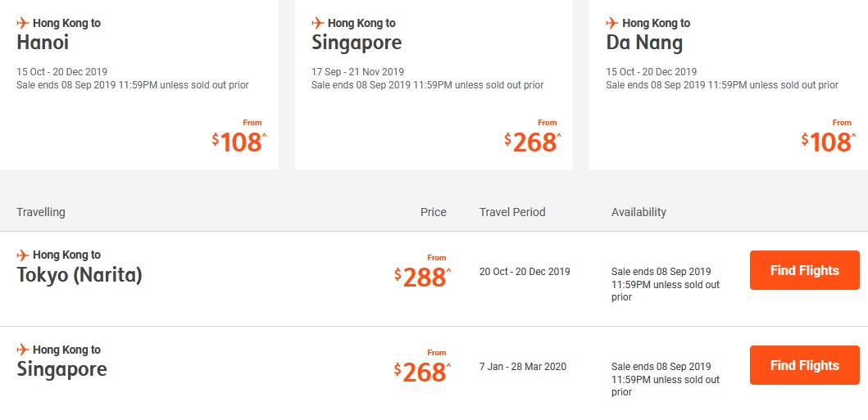Click the 7 Jan - 28 Mar 2020 travel period
Image resolution: width=868 pixels, height=420 pixels.
tap(523, 367)
